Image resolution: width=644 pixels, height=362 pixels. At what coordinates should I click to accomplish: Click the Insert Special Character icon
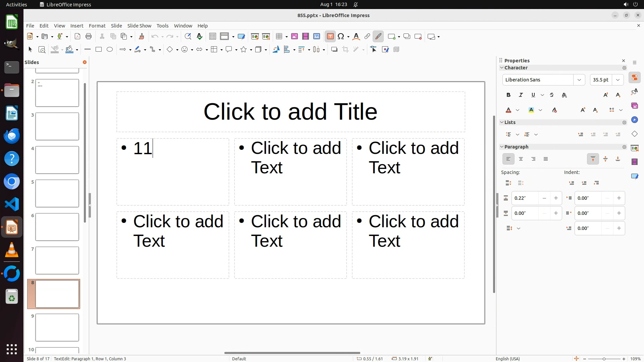[x=341, y=37]
